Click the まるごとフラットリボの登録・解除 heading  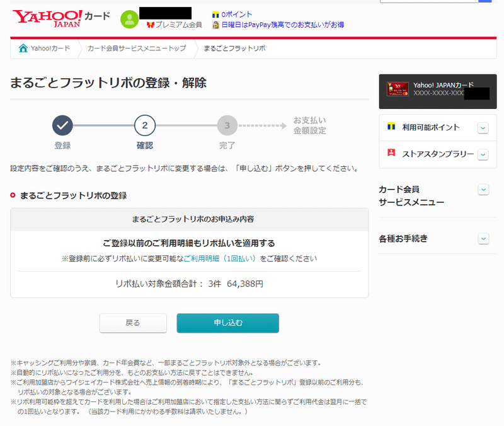tap(108, 83)
